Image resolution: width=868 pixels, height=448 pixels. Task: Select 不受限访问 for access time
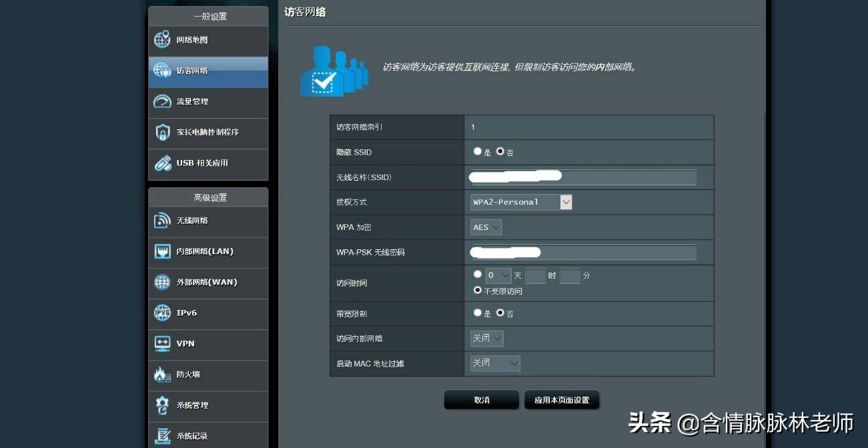pos(478,290)
